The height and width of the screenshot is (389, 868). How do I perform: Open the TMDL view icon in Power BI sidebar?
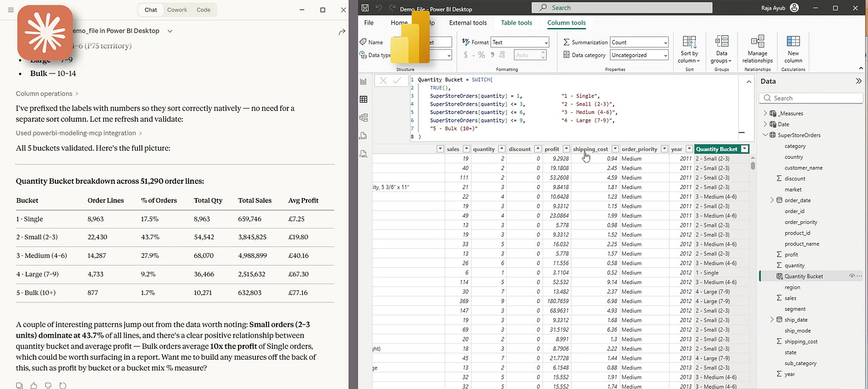[x=364, y=154]
